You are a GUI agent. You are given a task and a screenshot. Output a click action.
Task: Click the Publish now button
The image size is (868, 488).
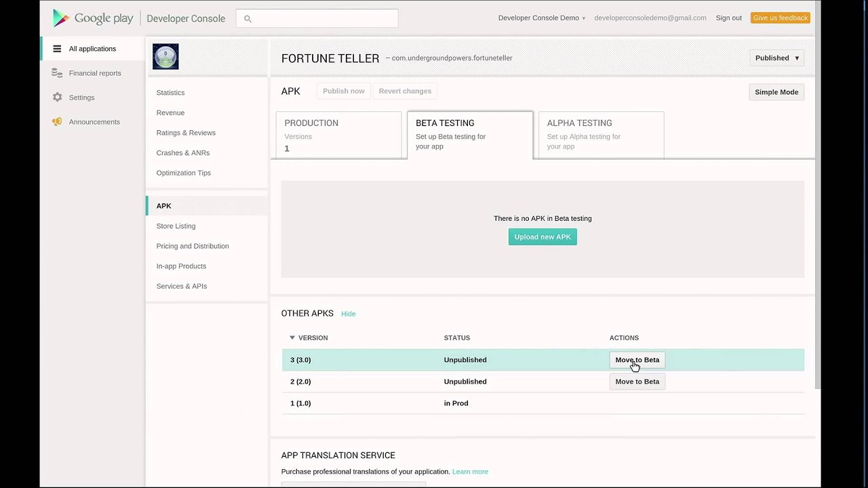(344, 91)
